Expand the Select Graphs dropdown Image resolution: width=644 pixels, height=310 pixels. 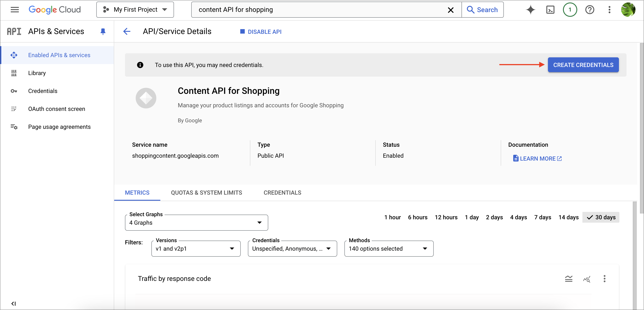click(x=196, y=222)
